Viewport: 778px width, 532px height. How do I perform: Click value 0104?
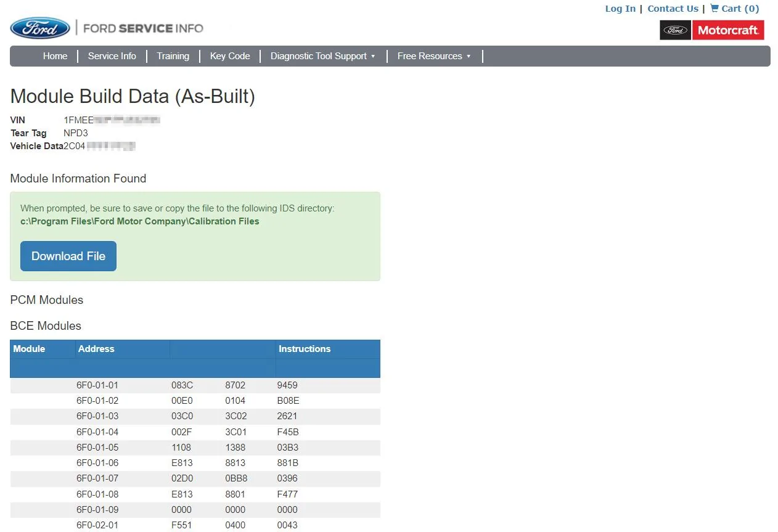point(235,401)
